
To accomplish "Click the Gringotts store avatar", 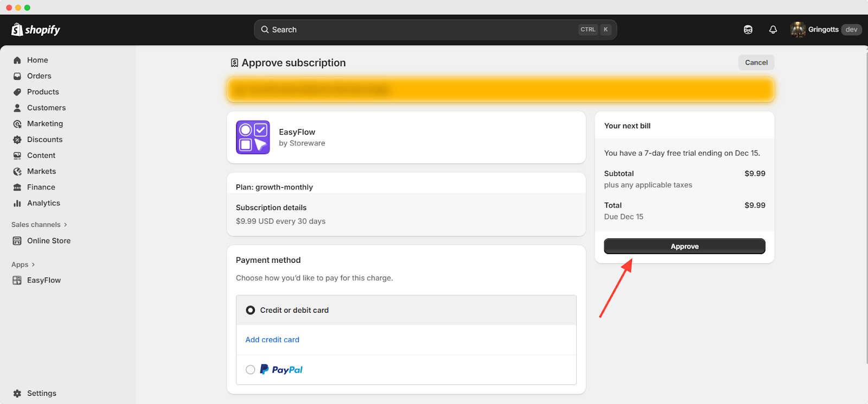I will click(798, 29).
